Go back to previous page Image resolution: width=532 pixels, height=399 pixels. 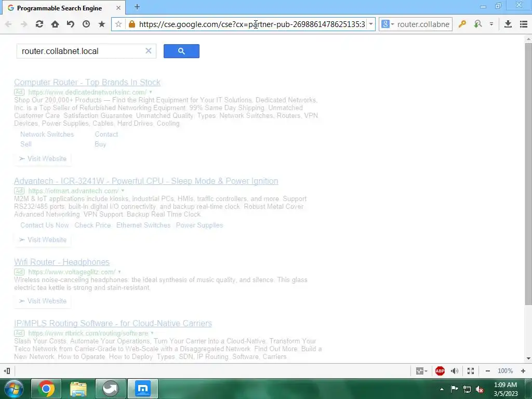(8, 24)
